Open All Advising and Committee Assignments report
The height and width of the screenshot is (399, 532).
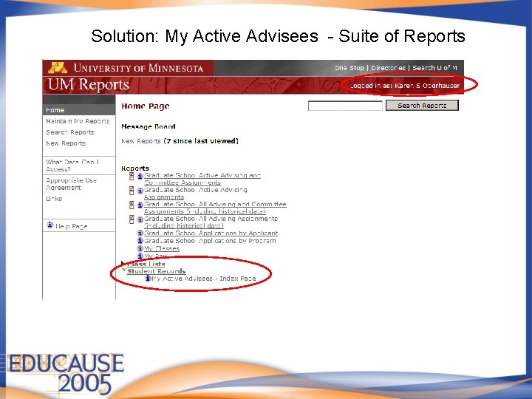[215, 208]
